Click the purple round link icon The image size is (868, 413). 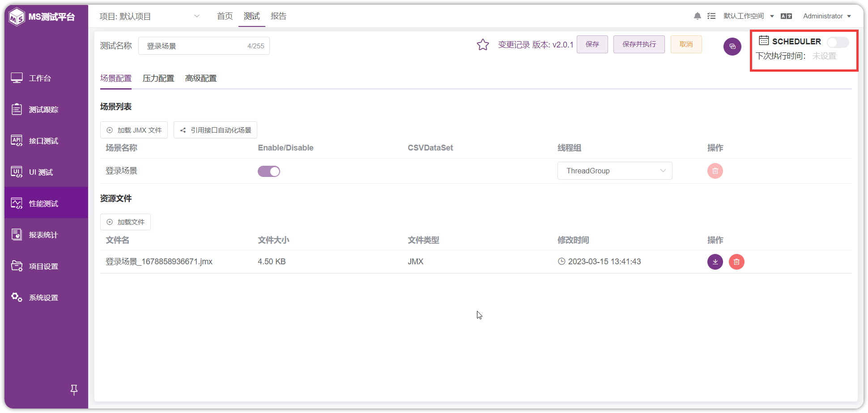(732, 47)
